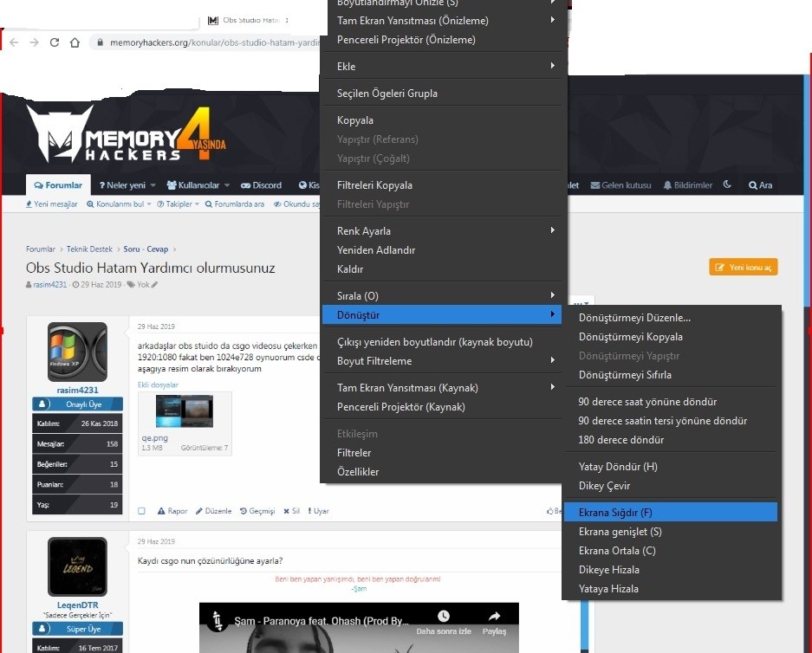Open Gelen kutusu inbox
The height and width of the screenshot is (653, 812).
pos(620,185)
